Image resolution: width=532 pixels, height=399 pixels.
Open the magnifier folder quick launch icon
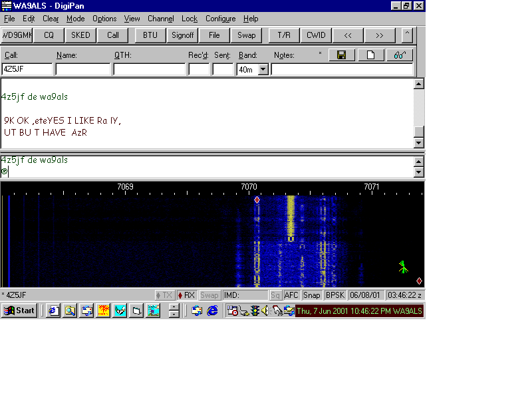click(70, 311)
